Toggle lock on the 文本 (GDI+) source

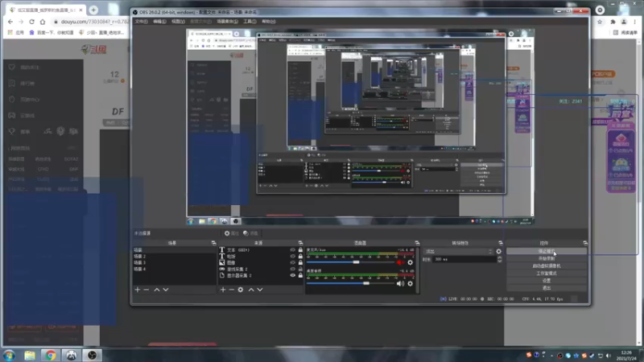pos(300,249)
